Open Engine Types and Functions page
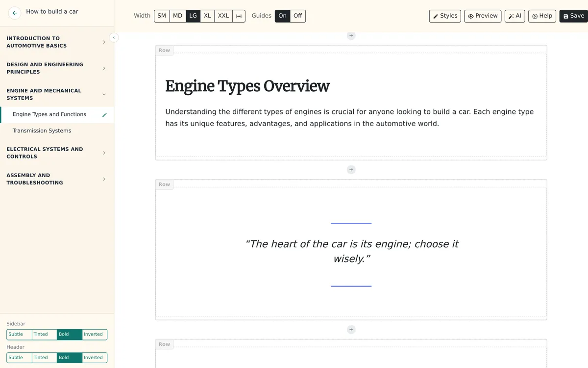The image size is (588, 368). 49,114
